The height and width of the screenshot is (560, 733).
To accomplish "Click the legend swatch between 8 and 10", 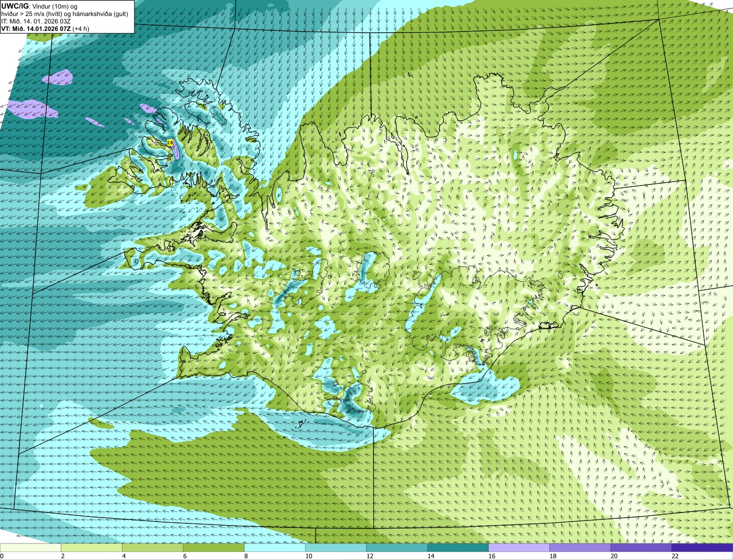I will pos(275,547).
